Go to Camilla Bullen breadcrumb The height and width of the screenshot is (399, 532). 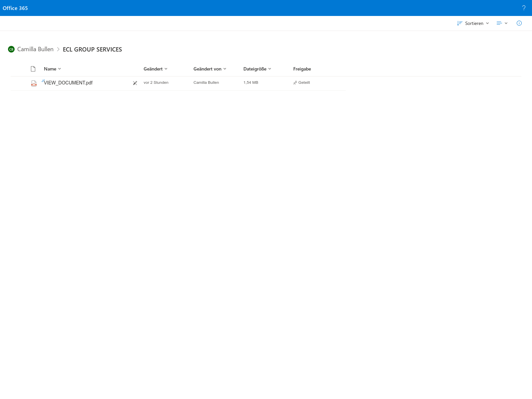coord(35,49)
